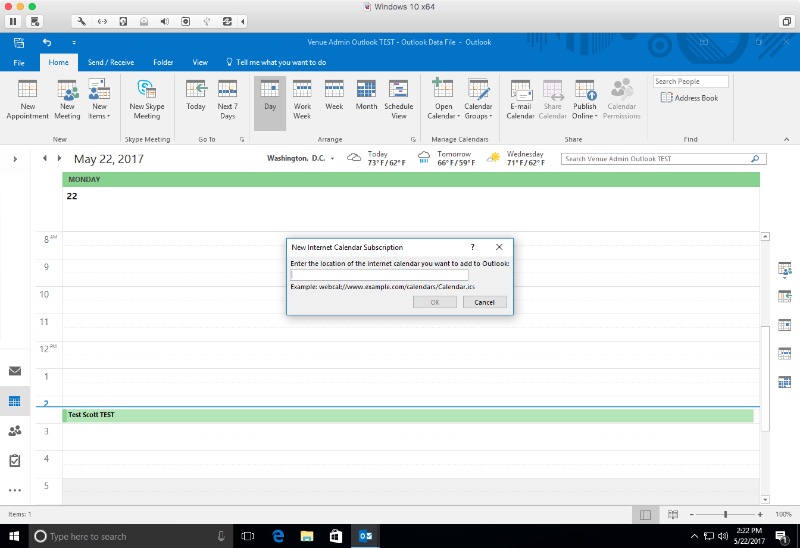Viewport: 800px width, 548px height.
Task: Switch to Month view
Action: (366, 96)
